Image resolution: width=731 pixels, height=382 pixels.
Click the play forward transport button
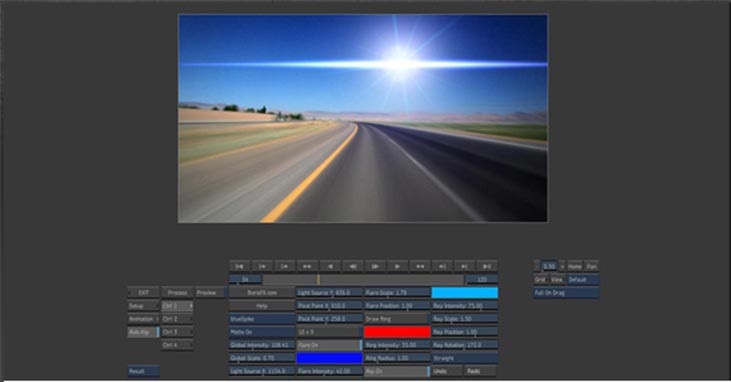point(397,266)
